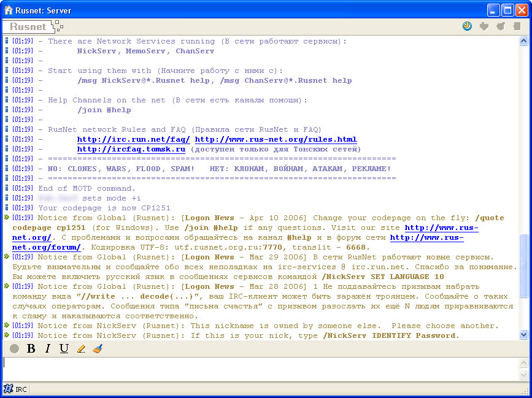
Task: Click the grey downward arrow toolbar icon
Action: coord(484,26)
